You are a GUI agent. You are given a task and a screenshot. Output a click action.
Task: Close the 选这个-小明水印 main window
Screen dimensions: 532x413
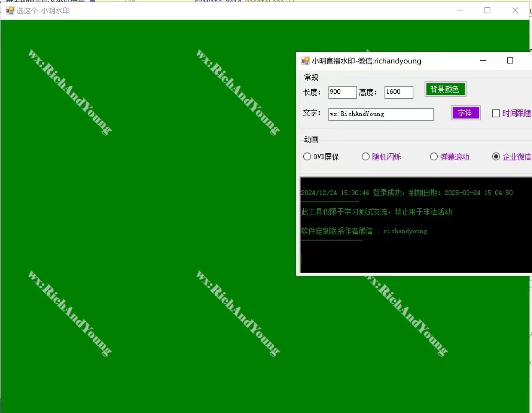click(x=515, y=10)
